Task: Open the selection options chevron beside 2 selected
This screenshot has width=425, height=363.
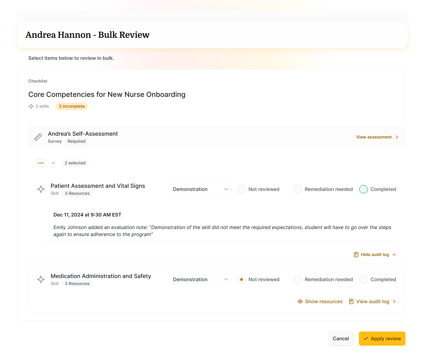Action: [53, 163]
